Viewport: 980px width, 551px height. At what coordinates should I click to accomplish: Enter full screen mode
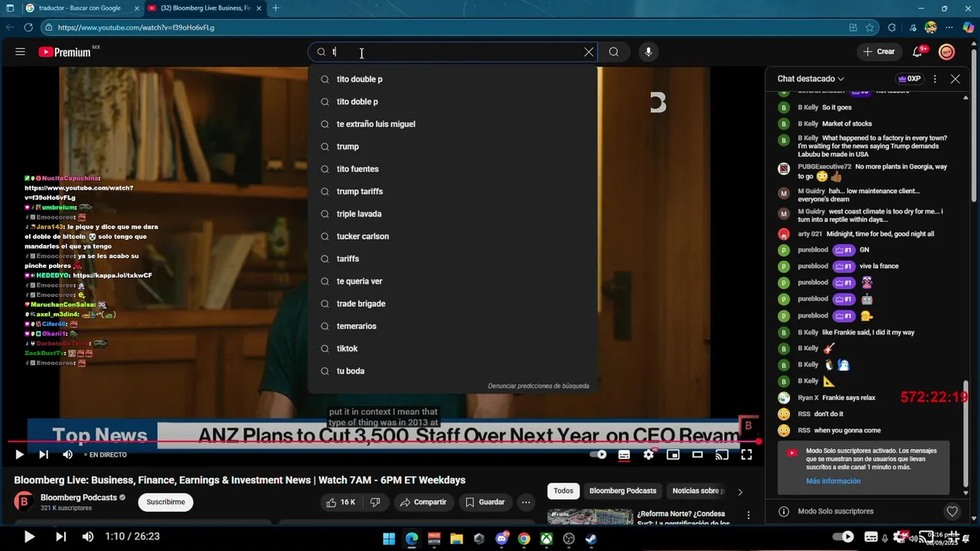tap(746, 455)
